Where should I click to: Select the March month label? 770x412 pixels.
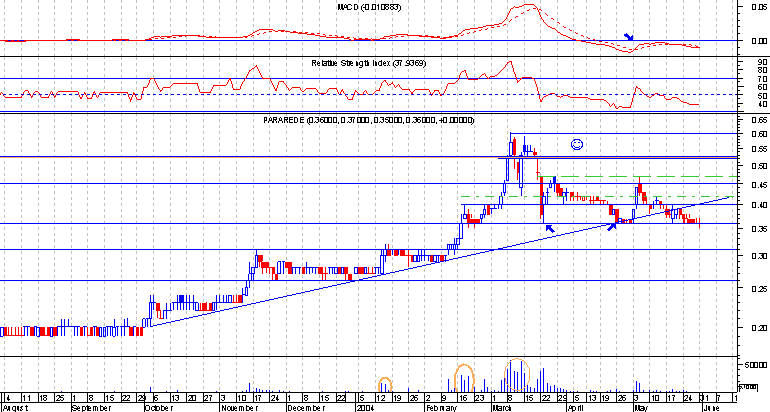point(502,408)
